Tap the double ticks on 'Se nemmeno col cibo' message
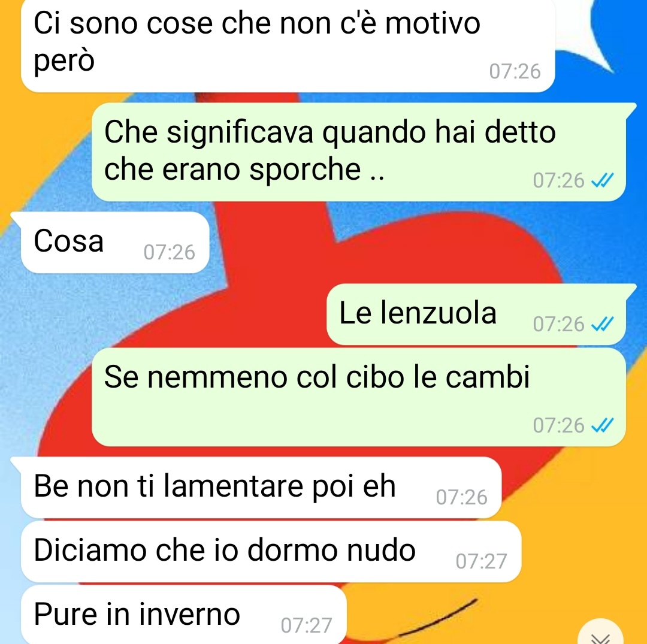 click(603, 425)
